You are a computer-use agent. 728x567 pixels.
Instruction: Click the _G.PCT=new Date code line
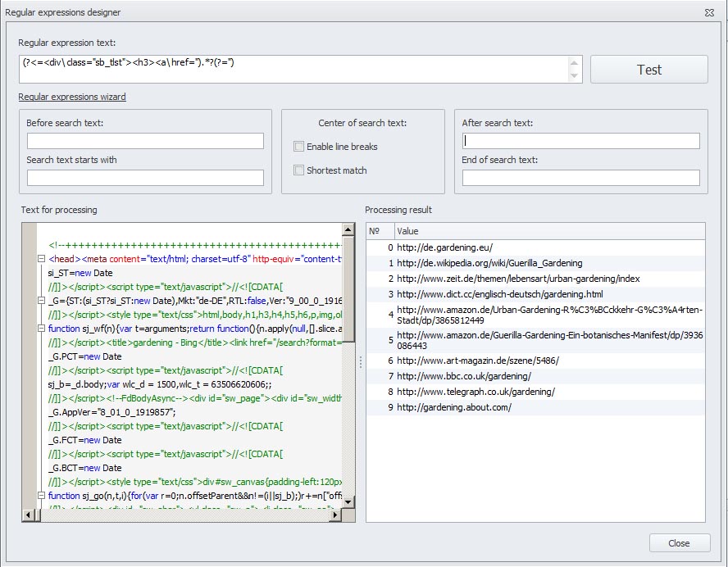point(85,356)
